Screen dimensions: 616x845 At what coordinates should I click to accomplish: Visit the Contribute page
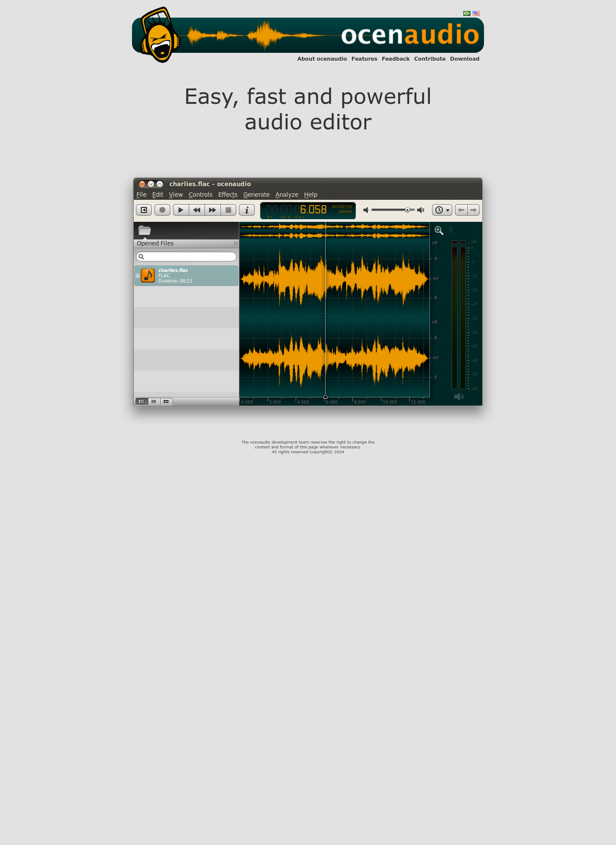[430, 59]
